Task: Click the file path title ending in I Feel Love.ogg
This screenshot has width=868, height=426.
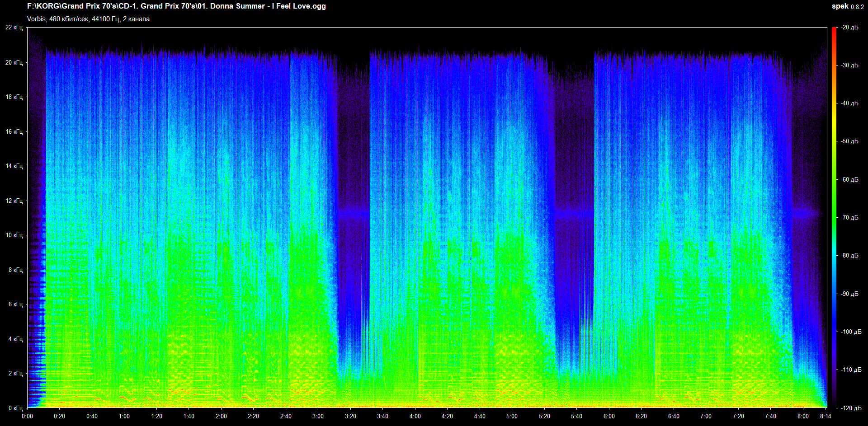Action: [176, 6]
